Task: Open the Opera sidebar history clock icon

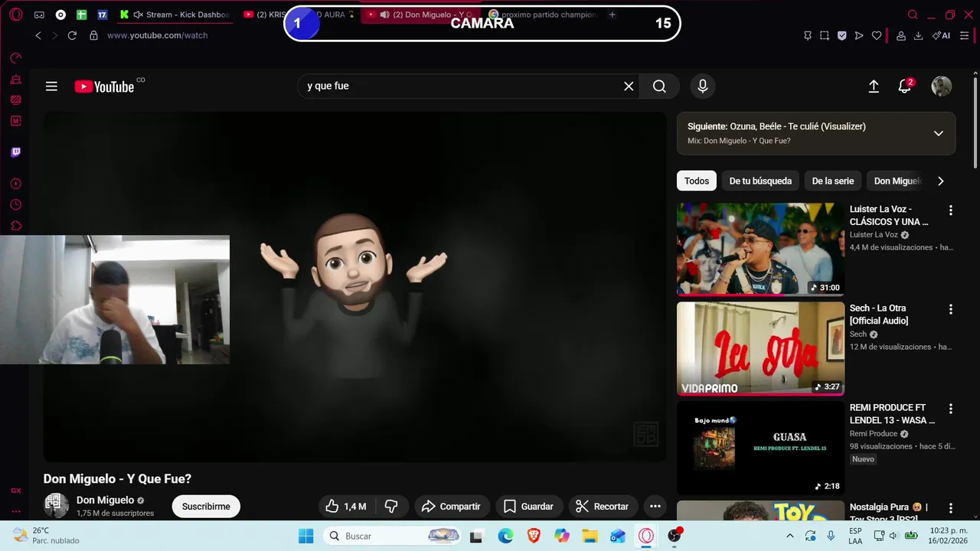Action: pyautogui.click(x=16, y=204)
